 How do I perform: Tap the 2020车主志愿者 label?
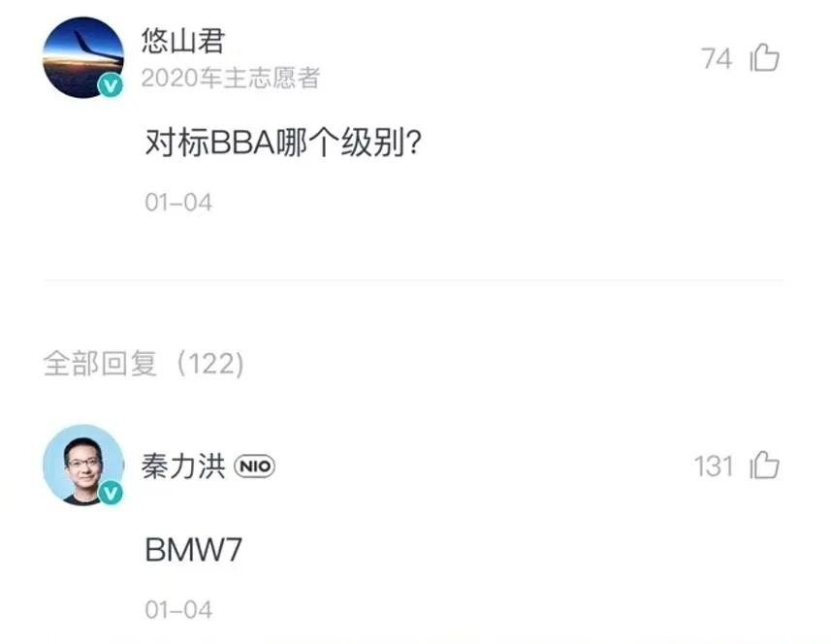[x=231, y=78]
